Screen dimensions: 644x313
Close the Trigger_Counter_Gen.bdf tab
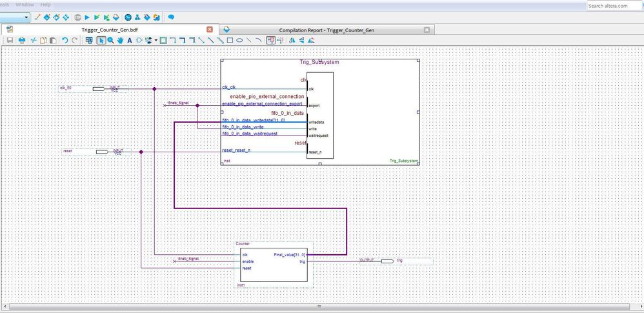(x=209, y=30)
